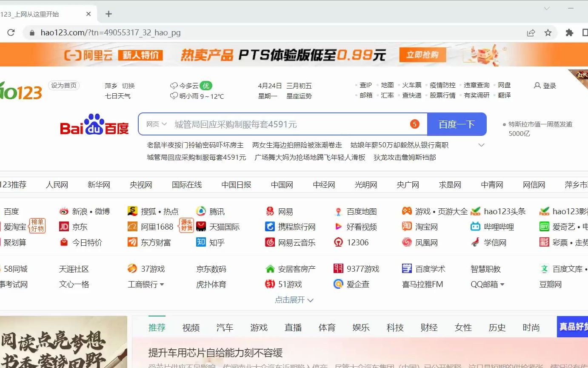
Task: Open headline 提升车用芯片自给能力刻不容缓
Action: pyautogui.click(x=215, y=353)
